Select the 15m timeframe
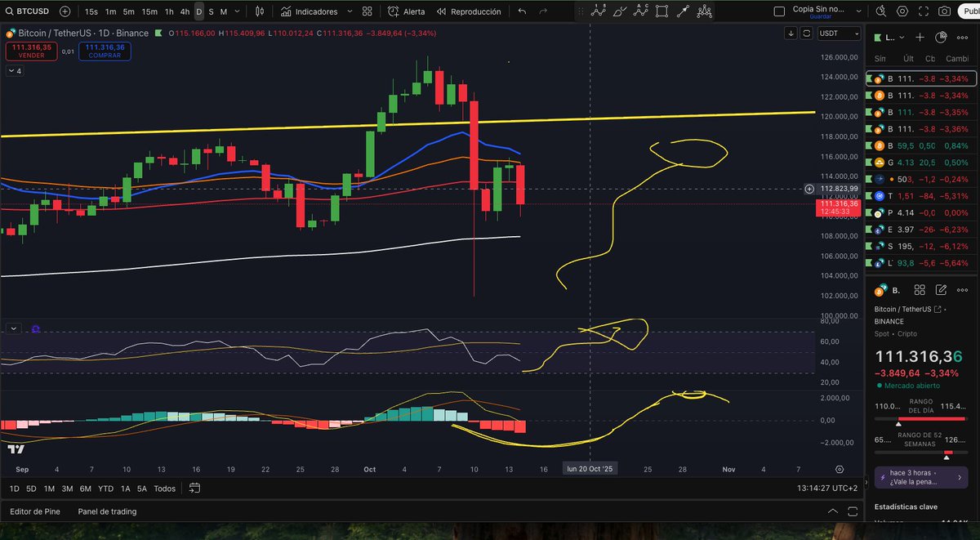Screen dimensions: 980x540 click(x=149, y=12)
